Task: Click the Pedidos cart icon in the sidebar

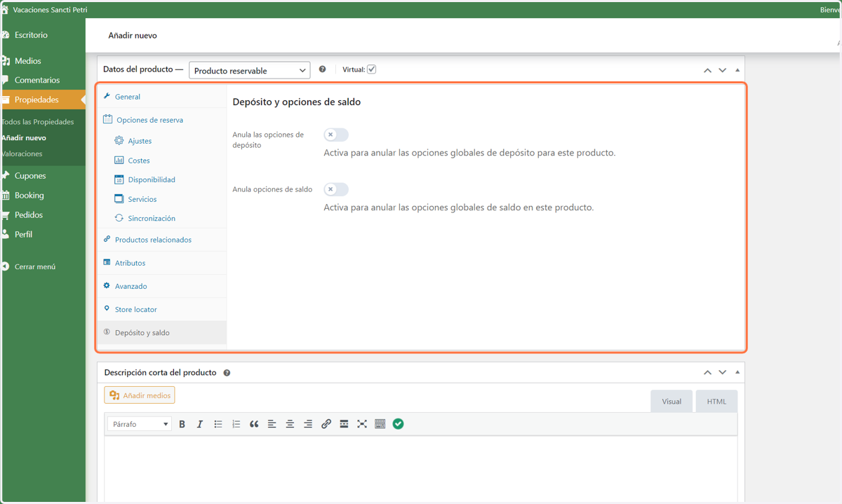Action: click(x=5, y=215)
